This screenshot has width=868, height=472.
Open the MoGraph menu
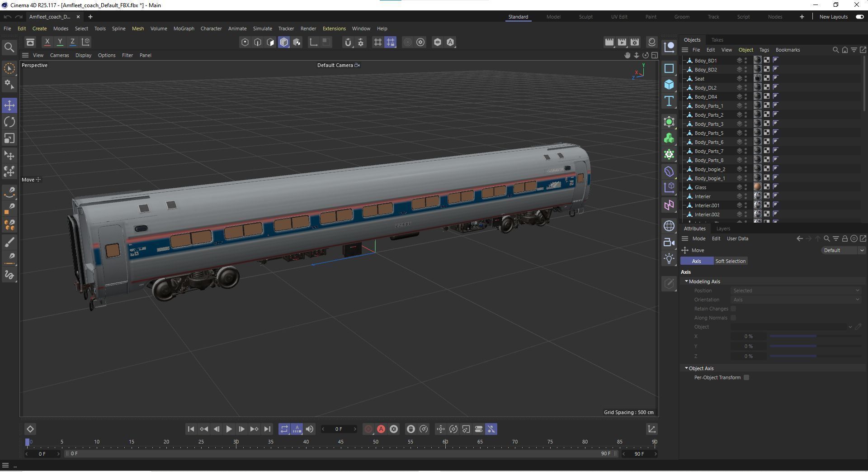184,29
